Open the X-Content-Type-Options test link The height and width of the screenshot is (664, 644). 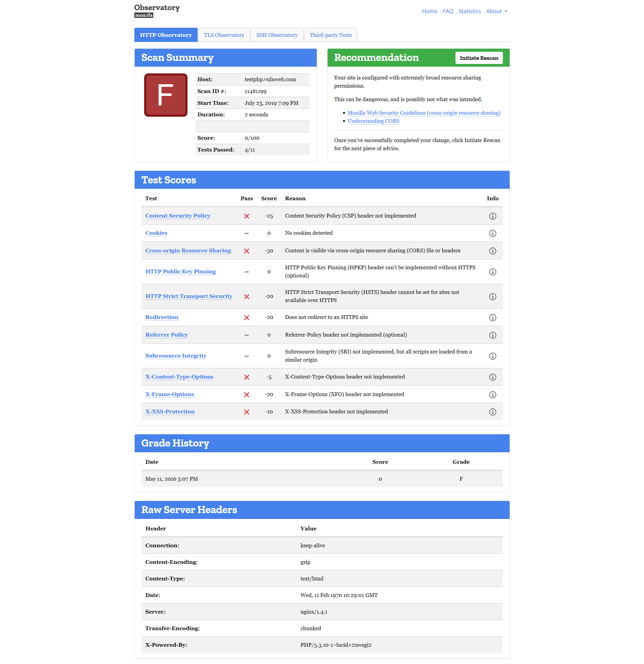coord(179,377)
